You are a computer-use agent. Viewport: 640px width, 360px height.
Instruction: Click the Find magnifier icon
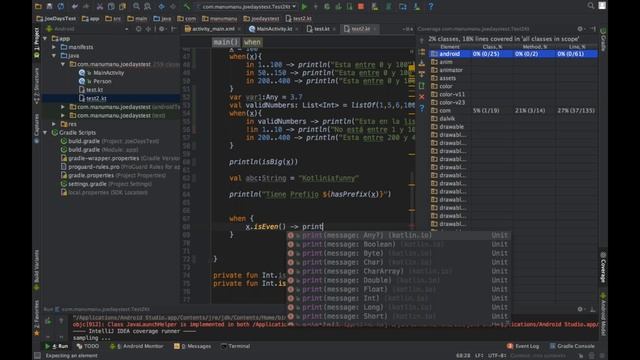[136, 6]
